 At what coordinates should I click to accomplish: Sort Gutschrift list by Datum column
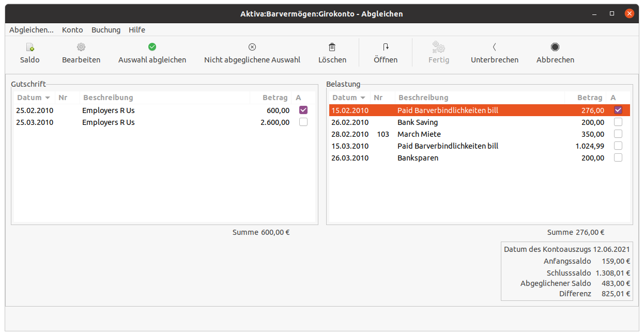click(x=33, y=98)
